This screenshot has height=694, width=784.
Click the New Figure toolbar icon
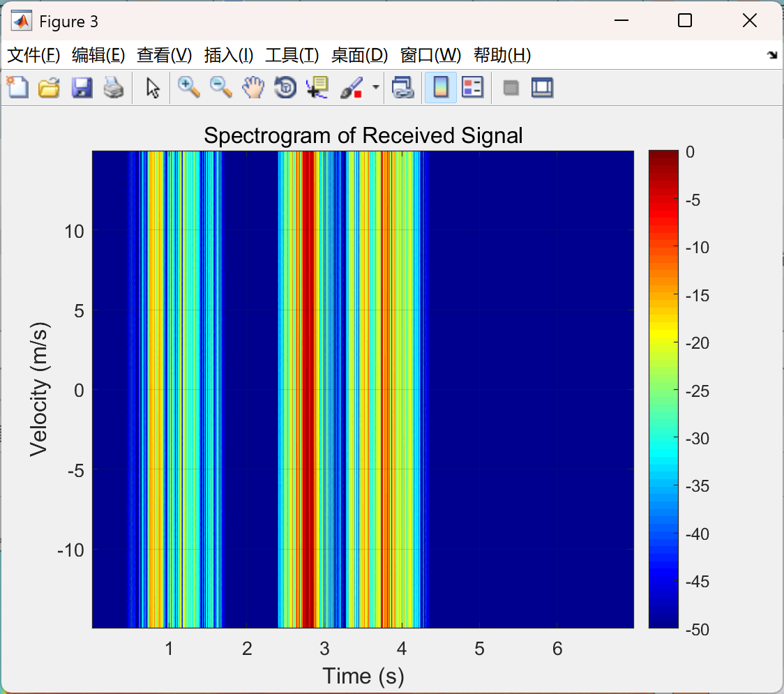18,87
